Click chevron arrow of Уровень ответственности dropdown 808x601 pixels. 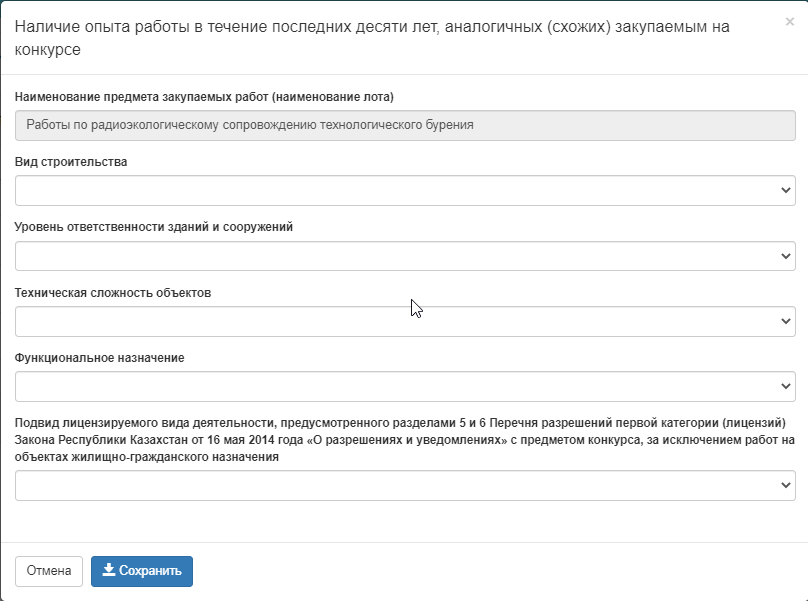785,256
